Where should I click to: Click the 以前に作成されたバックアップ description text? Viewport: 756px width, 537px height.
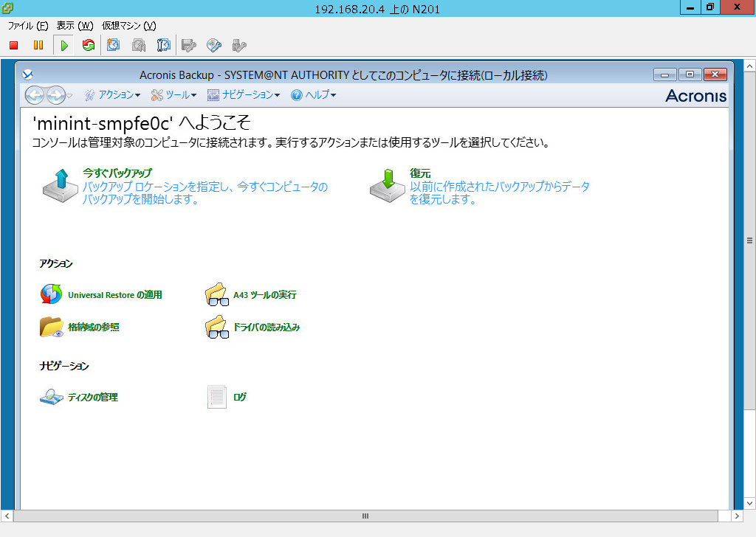tap(500, 193)
